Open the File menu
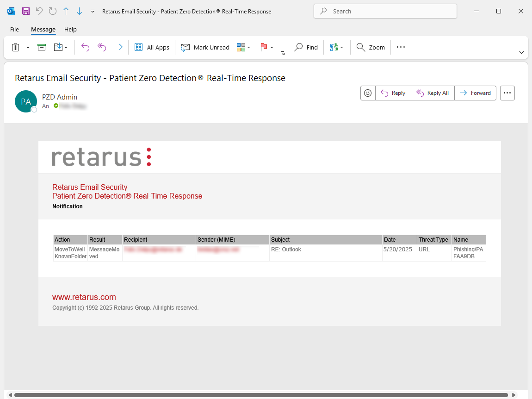The width and height of the screenshot is (532, 399). coord(15,30)
